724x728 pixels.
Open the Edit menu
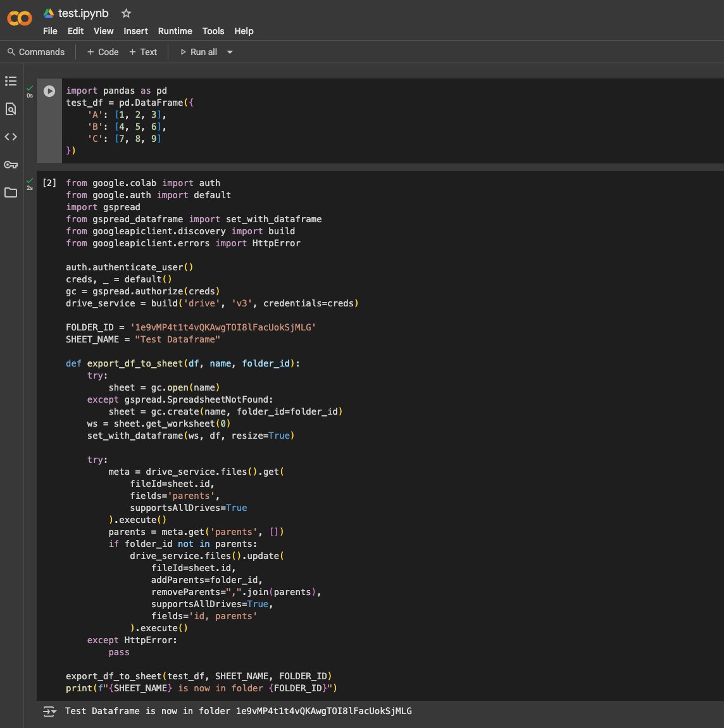click(75, 31)
